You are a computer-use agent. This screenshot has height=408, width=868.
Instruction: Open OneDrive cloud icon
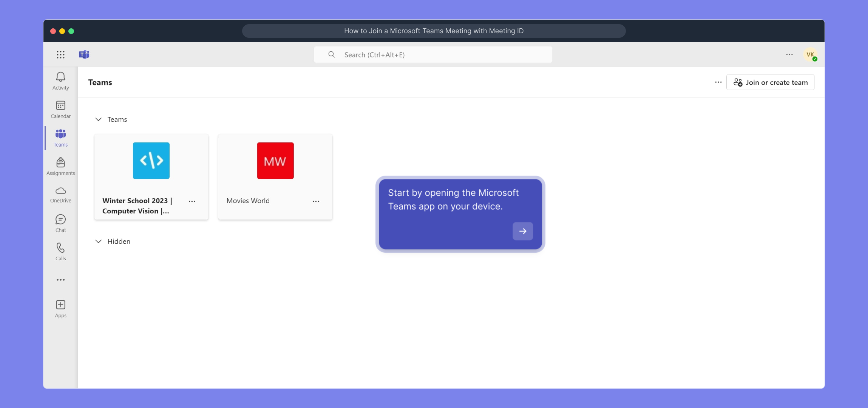point(60,194)
